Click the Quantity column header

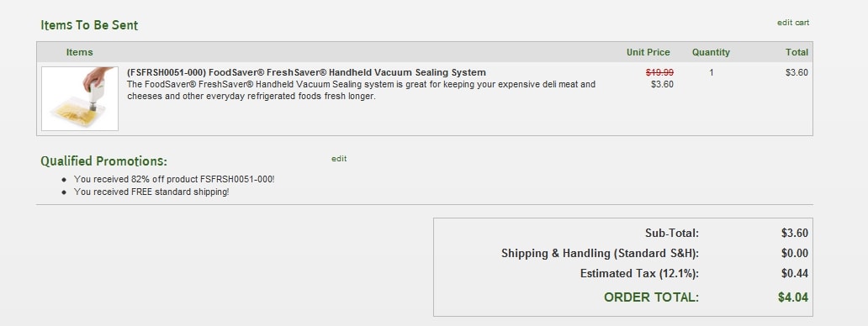(711, 52)
